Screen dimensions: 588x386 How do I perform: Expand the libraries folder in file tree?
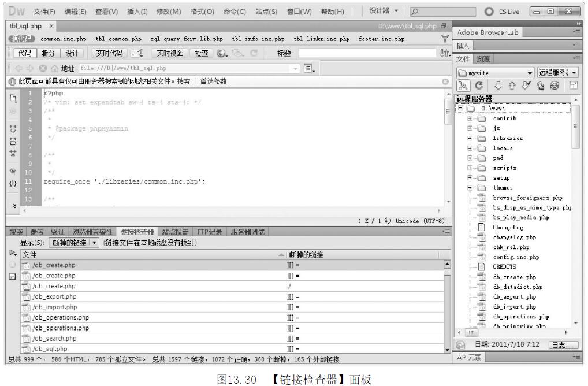coord(471,138)
